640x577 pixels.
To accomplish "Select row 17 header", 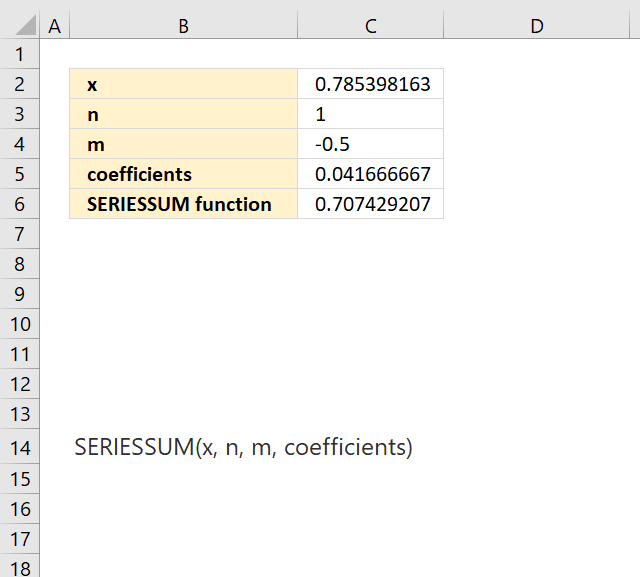I will (20, 539).
